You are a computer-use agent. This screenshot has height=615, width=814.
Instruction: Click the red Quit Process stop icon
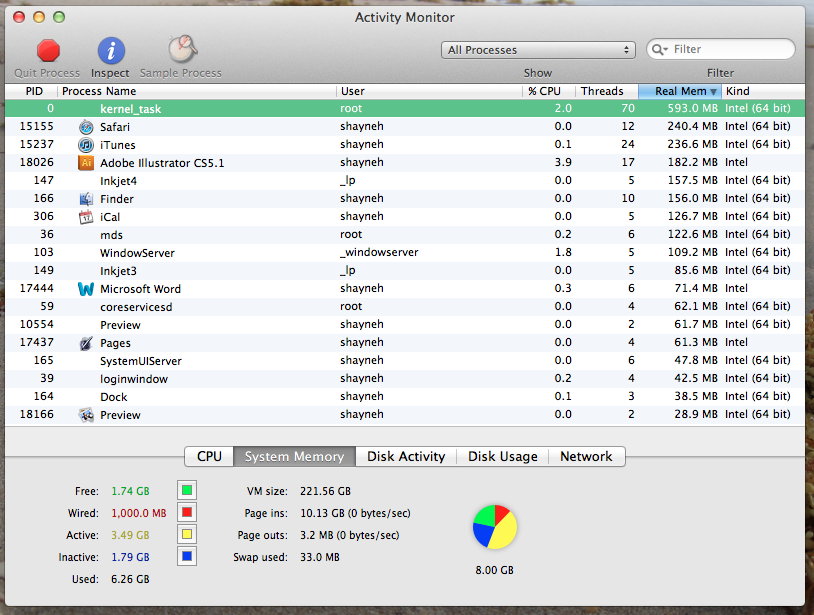[48, 51]
